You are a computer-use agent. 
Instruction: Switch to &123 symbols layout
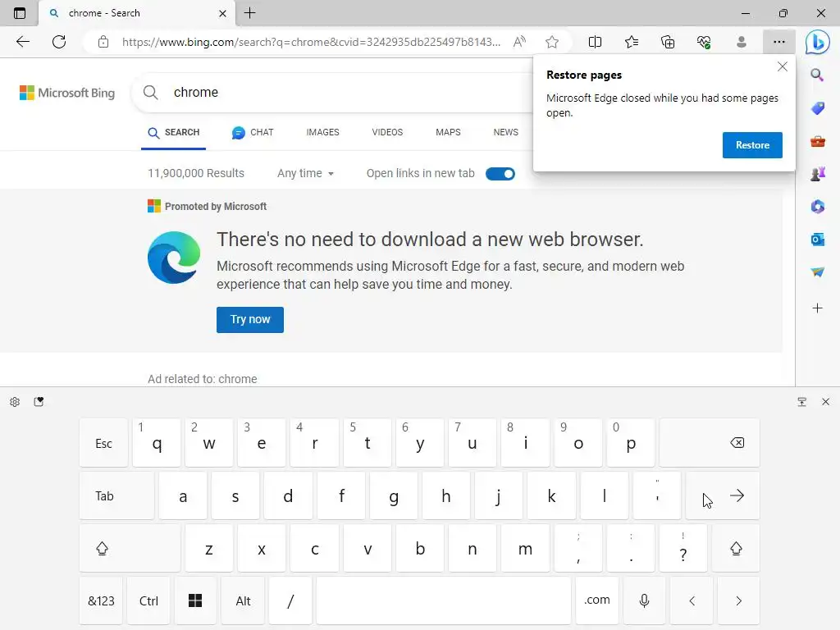101,601
